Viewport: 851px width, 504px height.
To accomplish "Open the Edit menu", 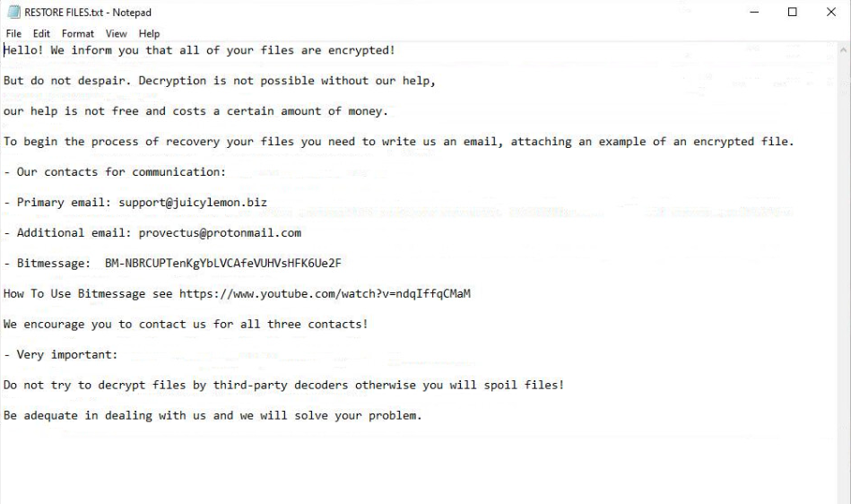I will point(41,34).
